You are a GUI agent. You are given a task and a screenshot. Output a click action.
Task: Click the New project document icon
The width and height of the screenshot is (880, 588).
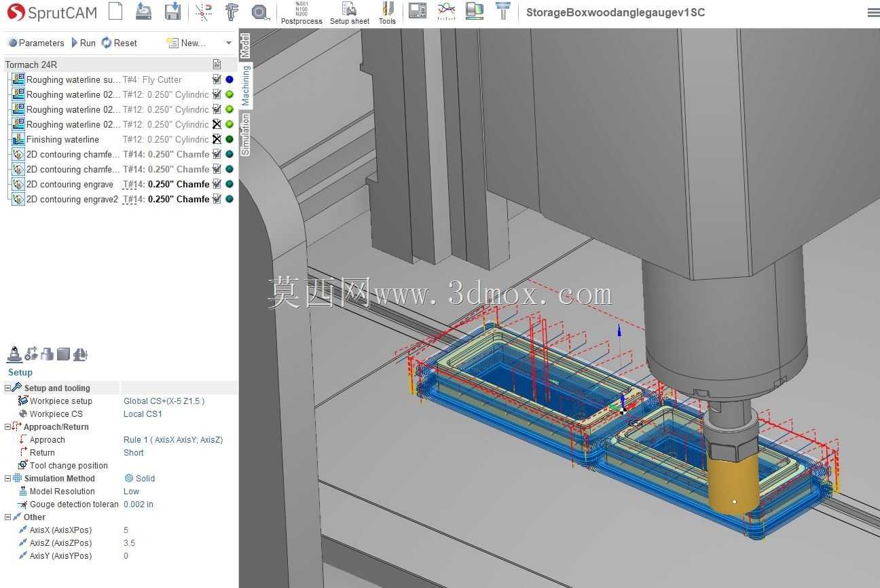116,12
